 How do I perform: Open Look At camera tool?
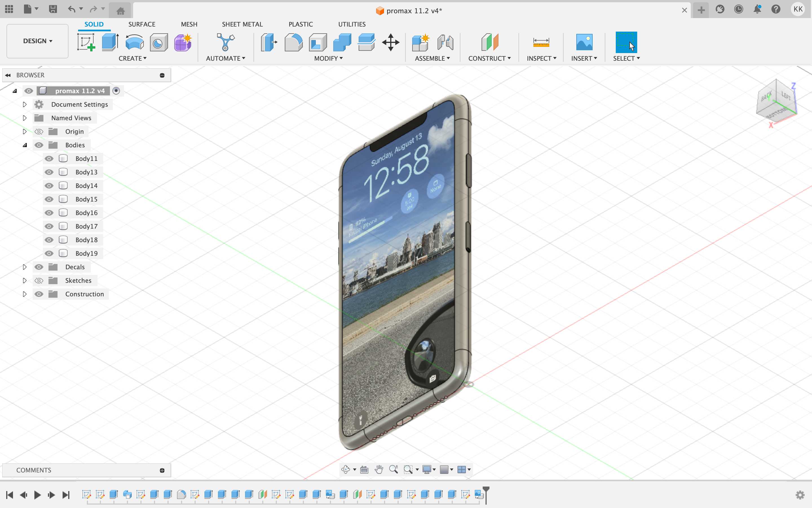tap(364, 469)
